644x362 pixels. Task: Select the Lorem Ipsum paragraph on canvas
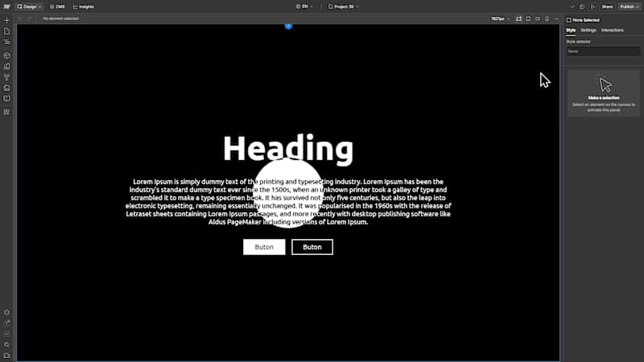288,202
